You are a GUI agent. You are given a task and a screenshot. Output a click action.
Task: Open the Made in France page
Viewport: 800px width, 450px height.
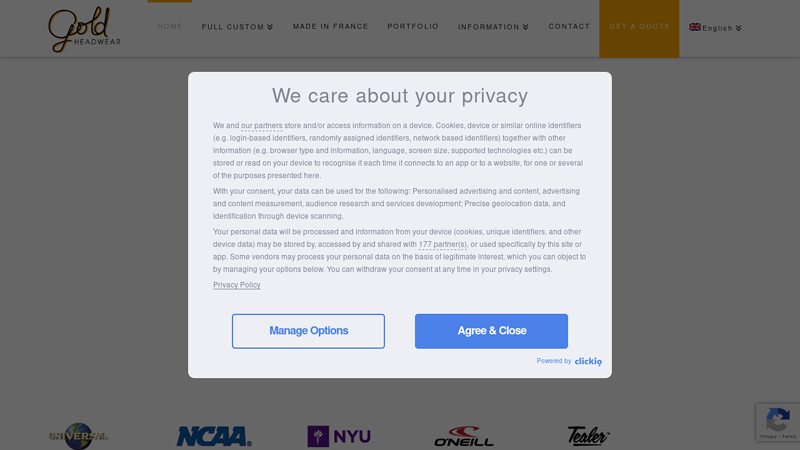(330, 26)
